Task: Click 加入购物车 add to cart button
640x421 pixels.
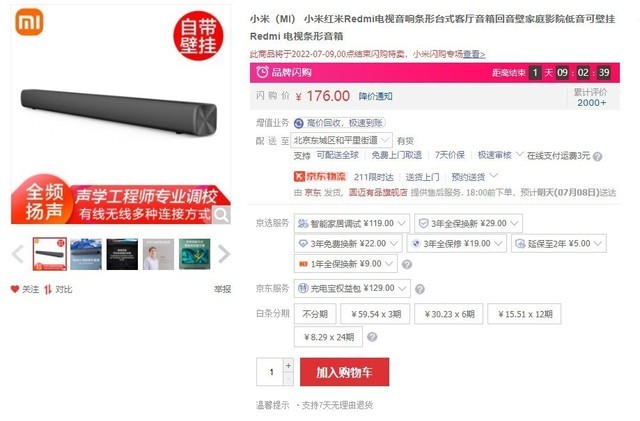Action: (x=344, y=372)
